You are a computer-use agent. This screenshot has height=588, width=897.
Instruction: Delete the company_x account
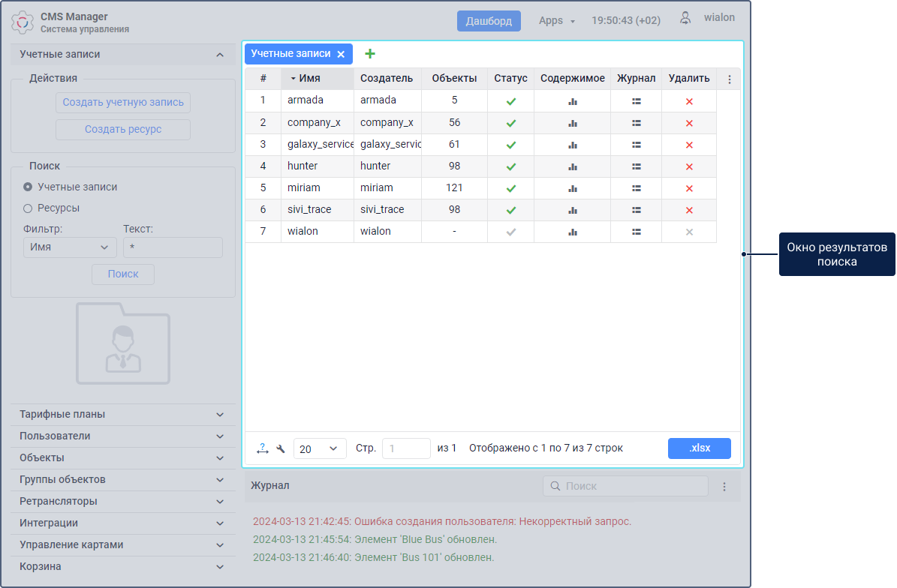tap(688, 123)
